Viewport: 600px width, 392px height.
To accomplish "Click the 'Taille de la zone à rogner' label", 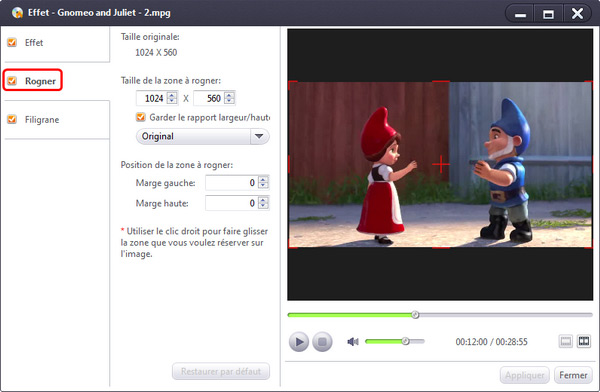I will (x=171, y=80).
